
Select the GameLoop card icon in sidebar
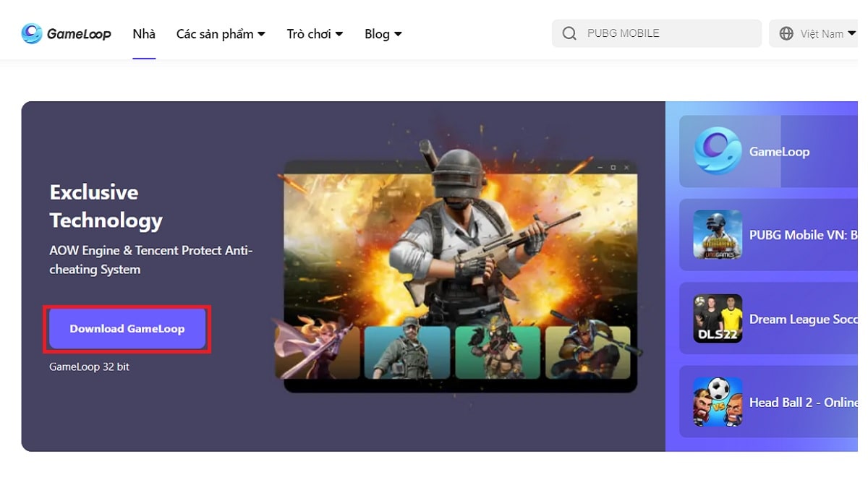(718, 151)
